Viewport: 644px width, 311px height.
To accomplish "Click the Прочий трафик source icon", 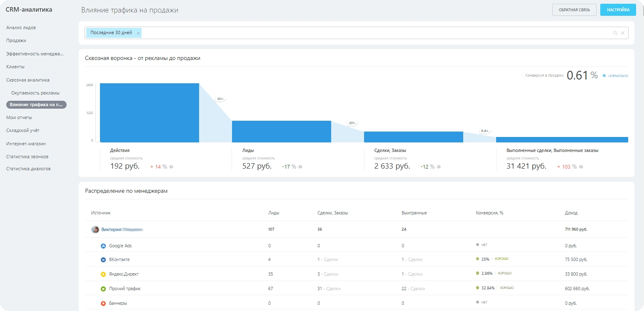I will coord(103,289).
